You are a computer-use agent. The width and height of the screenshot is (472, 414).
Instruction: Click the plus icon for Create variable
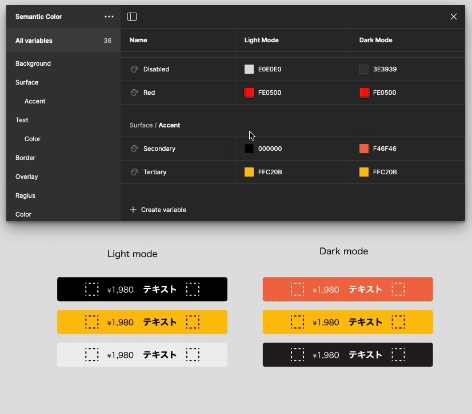click(x=133, y=210)
